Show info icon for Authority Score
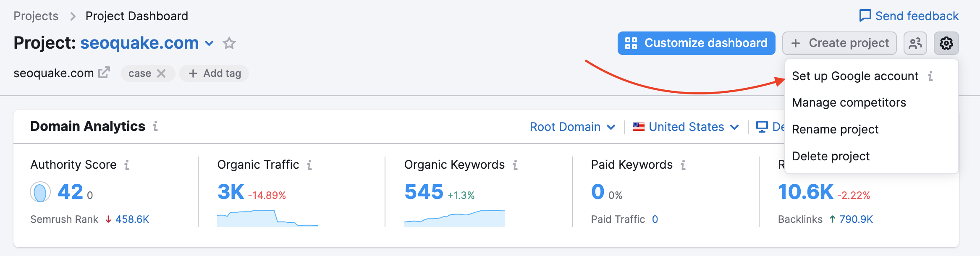The width and height of the screenshot is (980, 256). (127, 165)
